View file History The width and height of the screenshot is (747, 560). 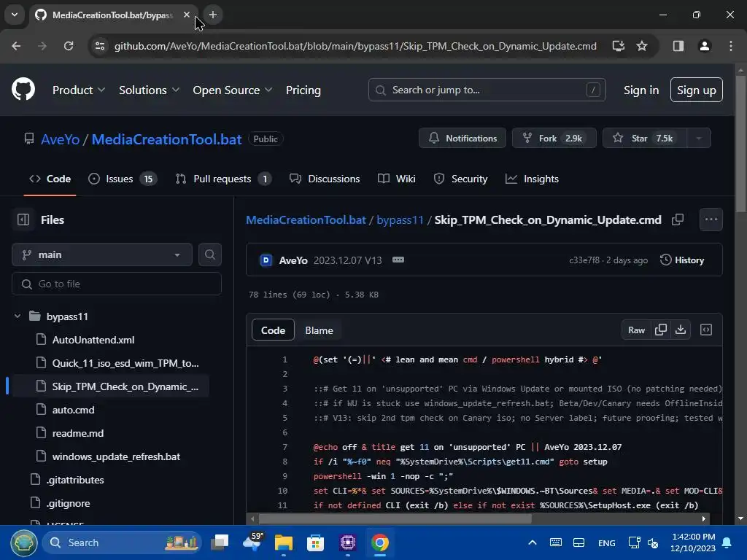(682, 260)
